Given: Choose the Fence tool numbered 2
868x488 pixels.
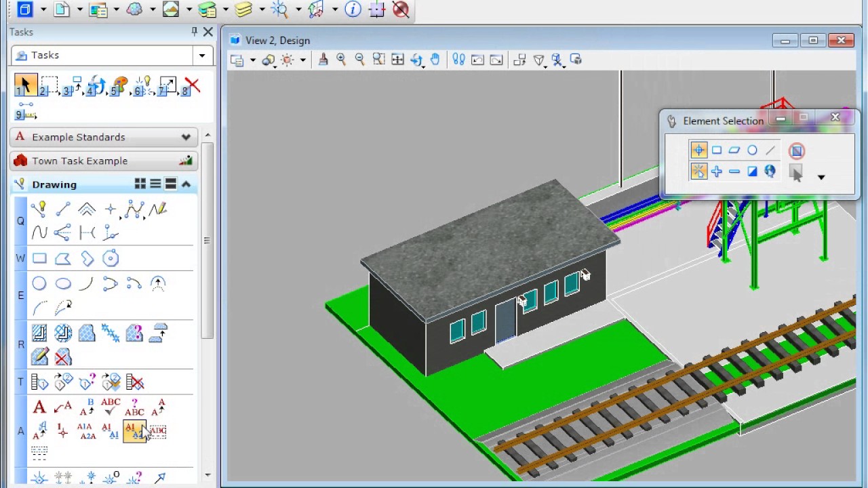Looking at the screenshot, I should (49, 86).
